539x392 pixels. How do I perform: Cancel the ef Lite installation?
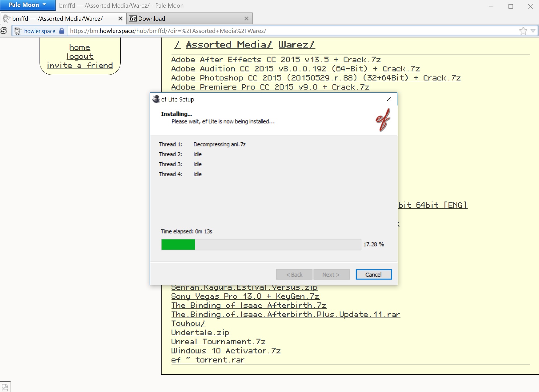(373, 275)
